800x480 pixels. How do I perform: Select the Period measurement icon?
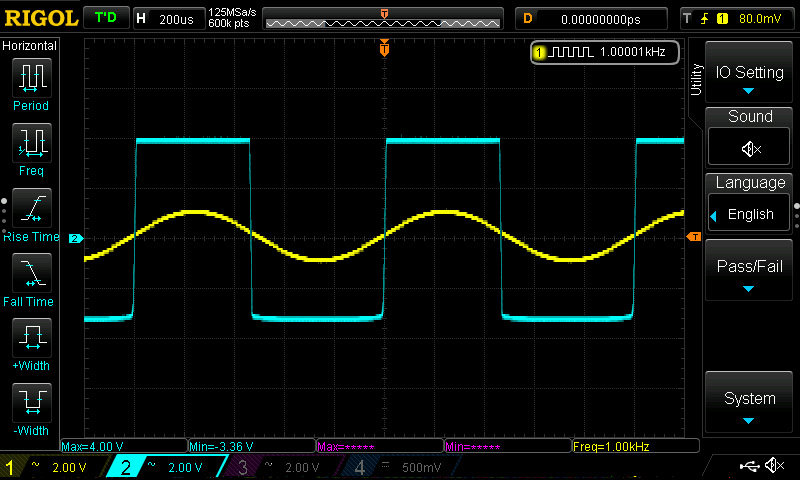pos(32,78)
